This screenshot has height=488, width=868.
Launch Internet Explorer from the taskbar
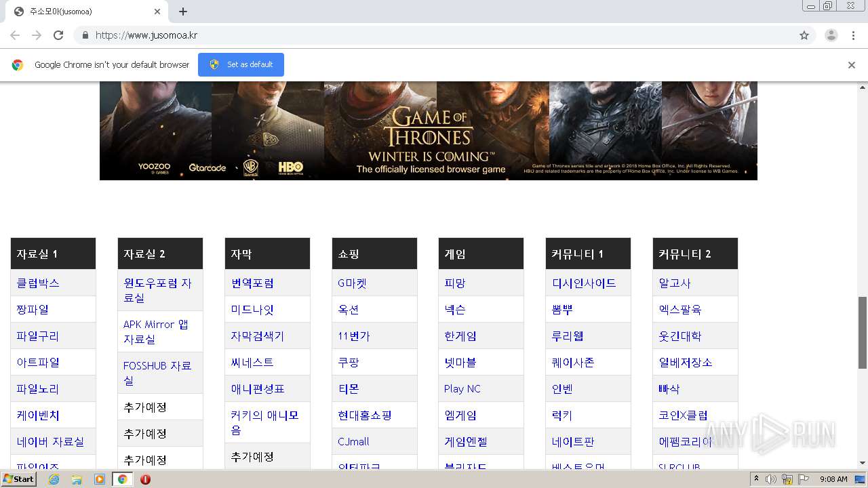(54, 479)
